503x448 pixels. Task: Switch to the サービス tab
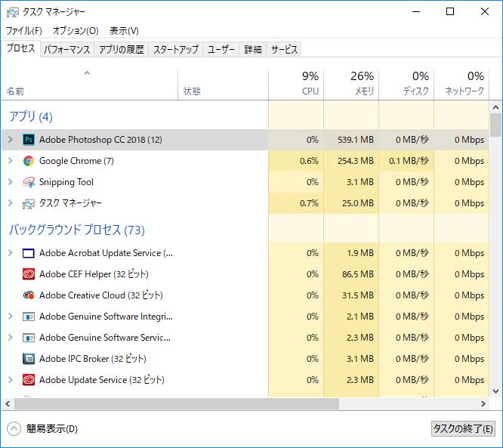[284, 49]
